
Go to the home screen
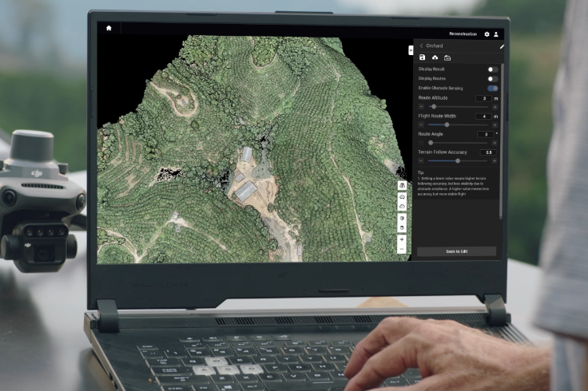[109, 28]
